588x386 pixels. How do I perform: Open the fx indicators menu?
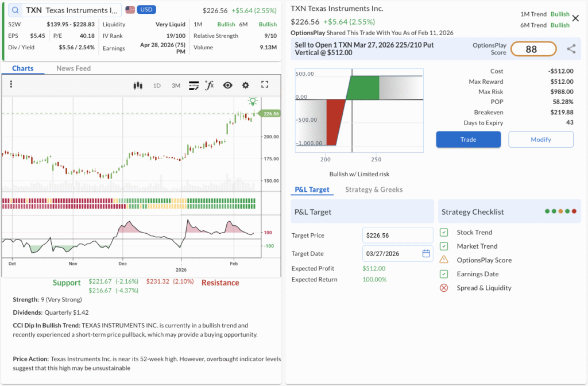(x=210, y=85)
